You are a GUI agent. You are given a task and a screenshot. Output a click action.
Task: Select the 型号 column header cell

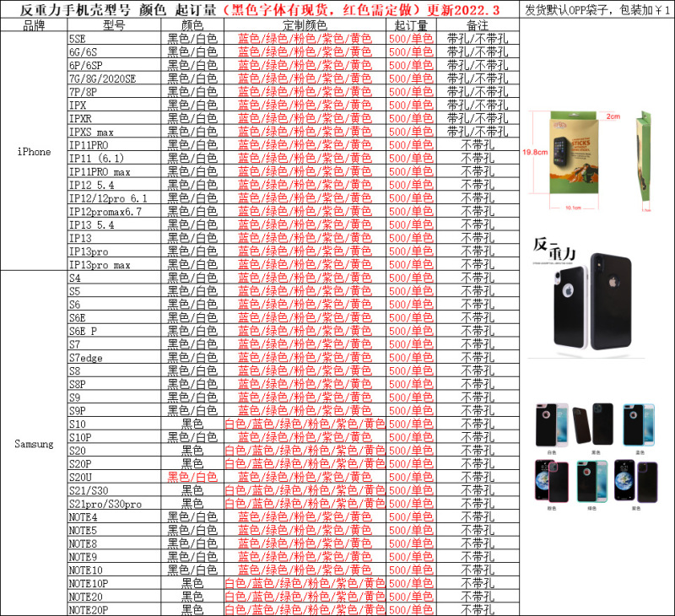click(114, 25)
